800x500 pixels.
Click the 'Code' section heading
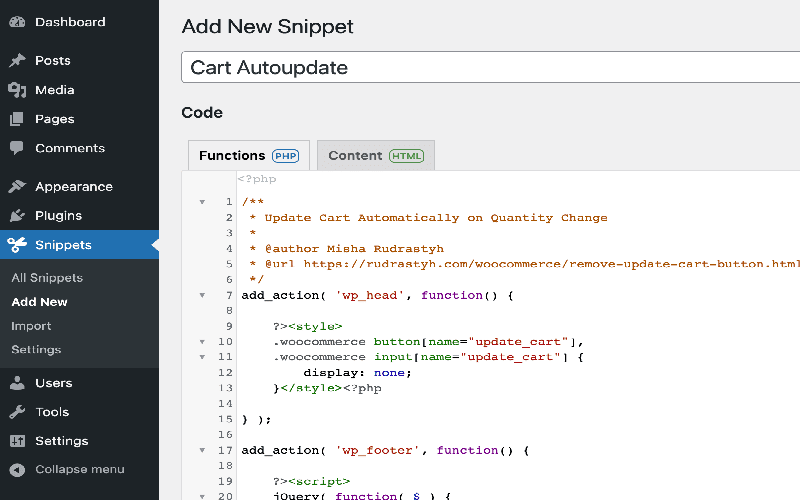click(202, 112)
